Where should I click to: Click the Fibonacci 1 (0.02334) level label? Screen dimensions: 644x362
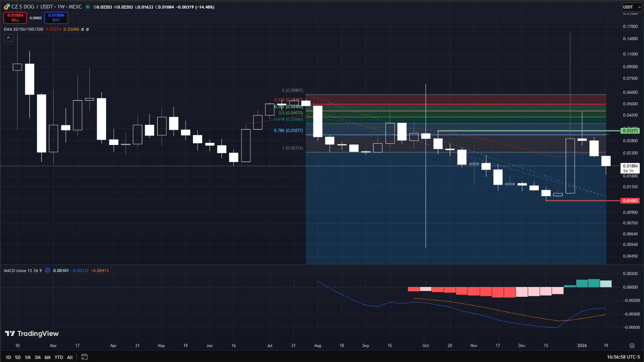(x=293, y=148)
